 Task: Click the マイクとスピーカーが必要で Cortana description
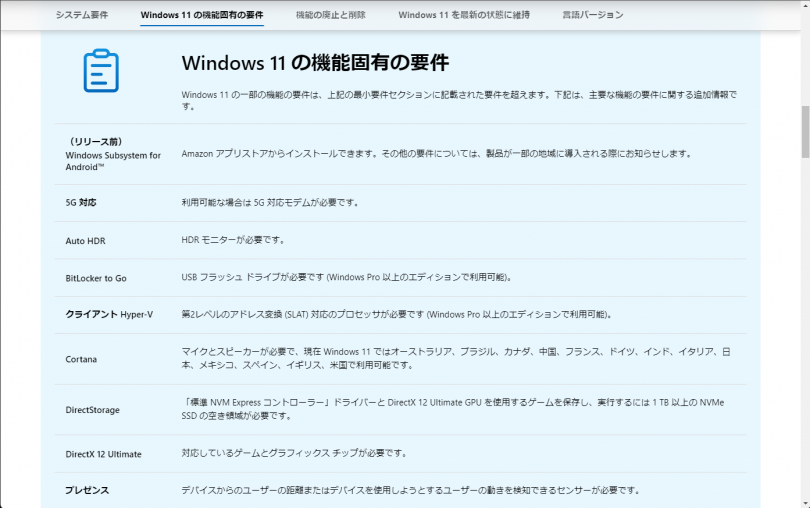point(456,358)
